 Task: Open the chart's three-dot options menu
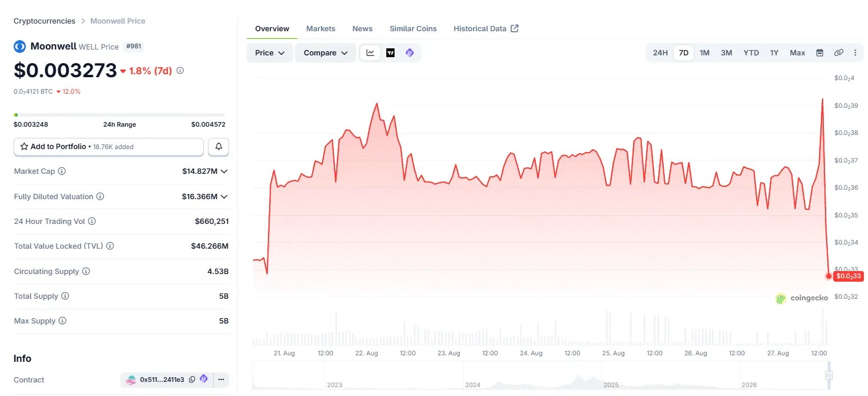click(855, 53)
